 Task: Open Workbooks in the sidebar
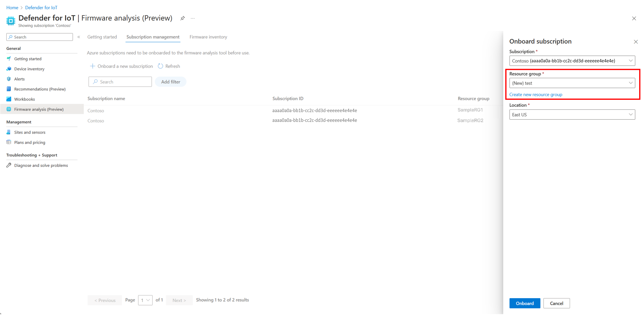24,99
